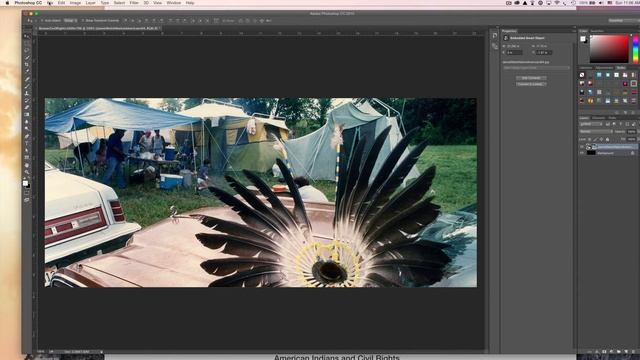
Task: Click the Wi-Fi status icon
Action: point(557,3)
